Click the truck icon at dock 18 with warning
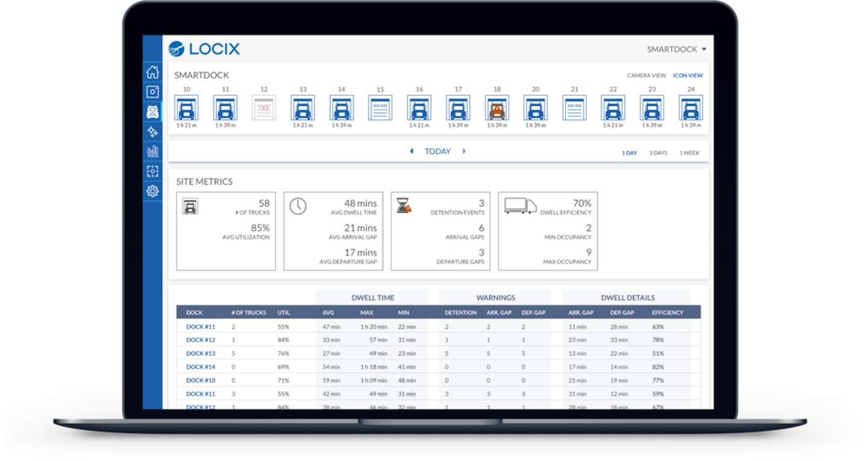 point(497,110)
